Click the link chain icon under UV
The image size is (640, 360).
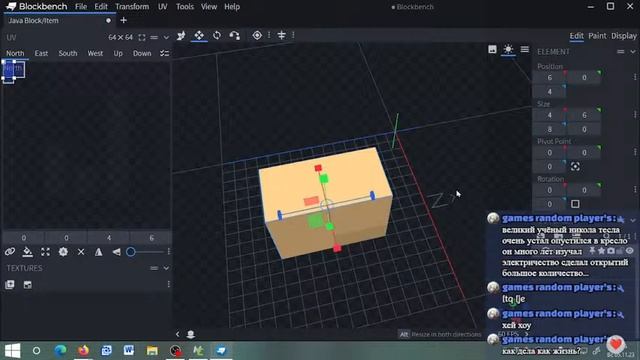(x=10, y=252)
